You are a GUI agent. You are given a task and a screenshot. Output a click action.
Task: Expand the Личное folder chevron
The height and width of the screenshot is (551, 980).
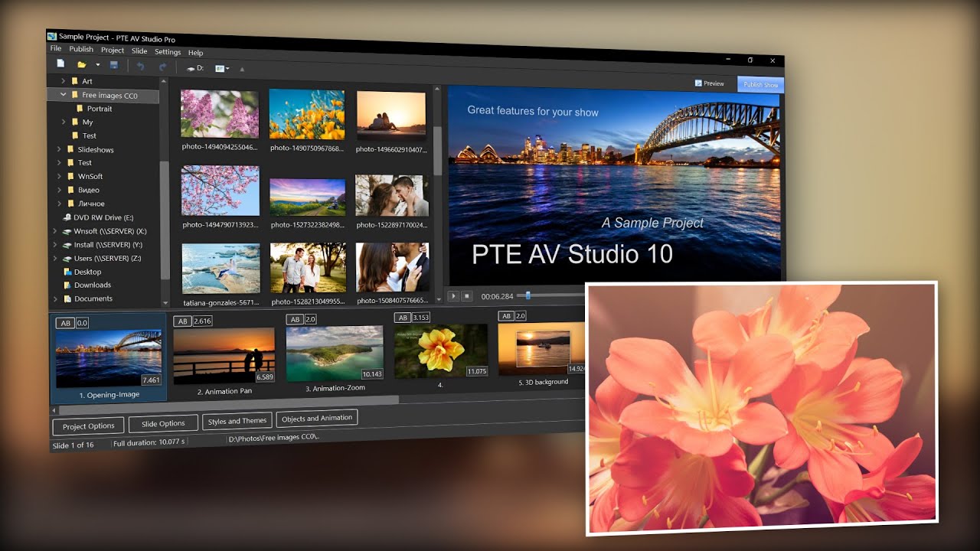click(x=59, y=204)
